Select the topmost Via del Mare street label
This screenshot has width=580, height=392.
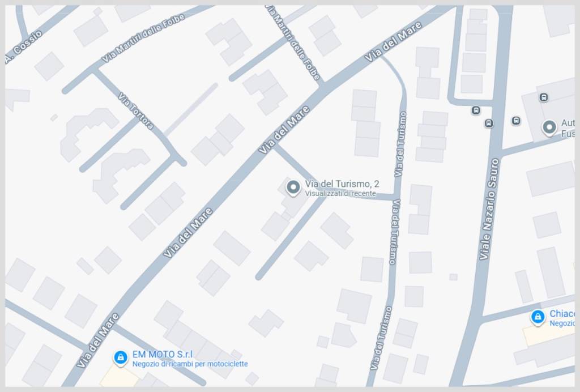tap(393, 41)
